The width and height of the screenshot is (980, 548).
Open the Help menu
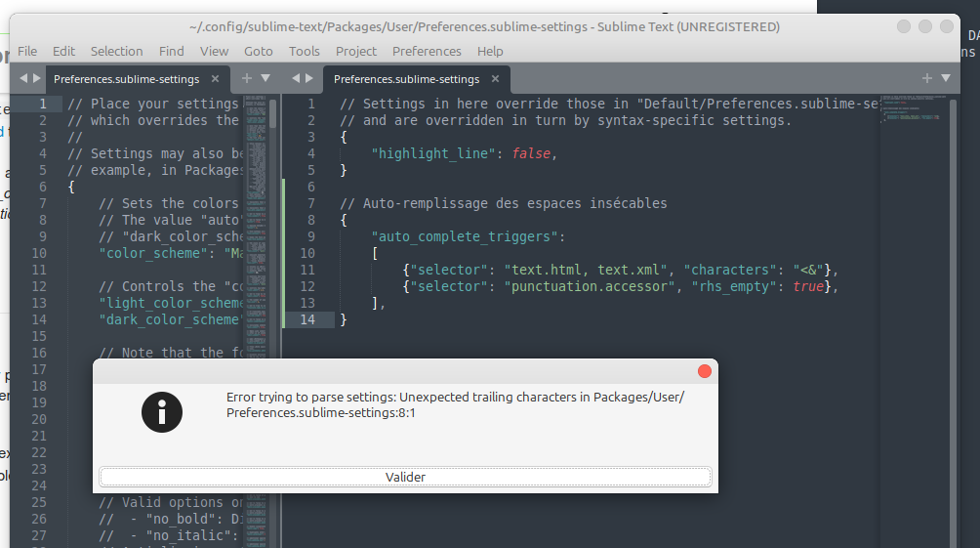pyautogui.click(x=490, y=52)
